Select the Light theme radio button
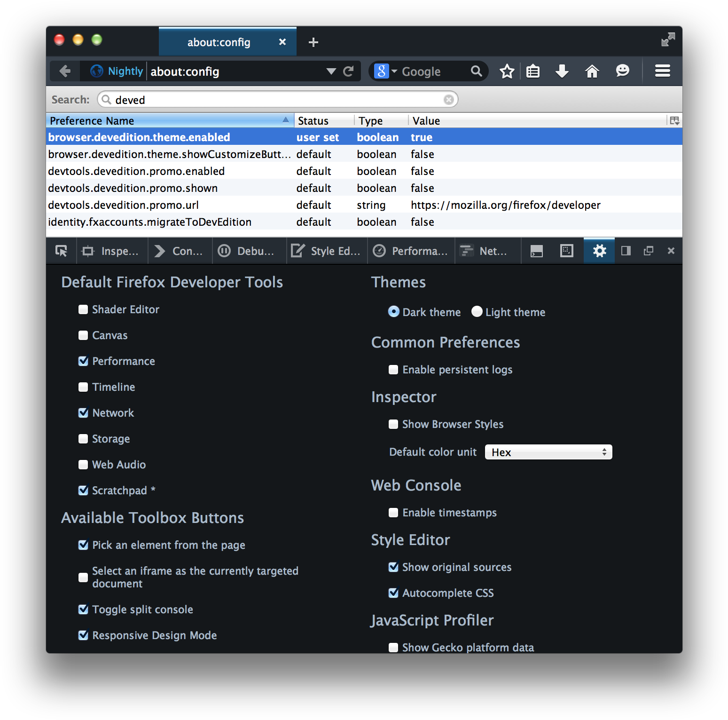Image resolution: width=728 pixels, height=720 pixels. pyautogui.click(x=477, y=311)
